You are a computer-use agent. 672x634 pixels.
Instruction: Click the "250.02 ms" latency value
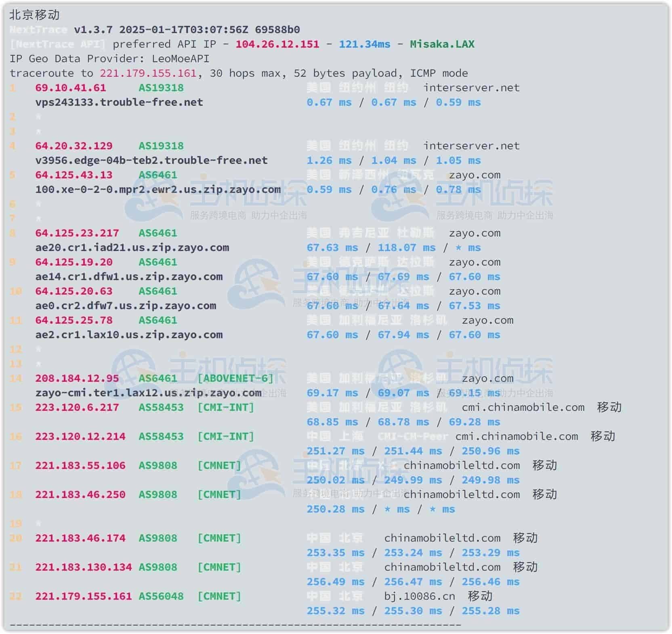pyautogui.click(x=336, y=480)
